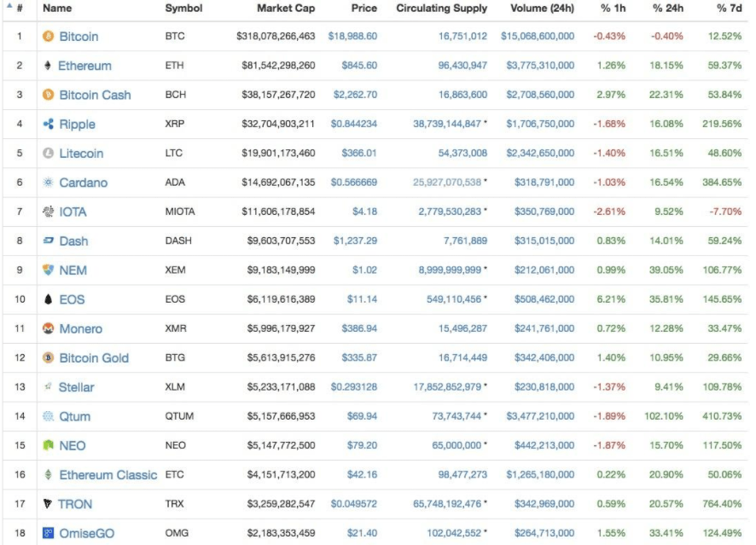The height and width of the screenshot is (545, 756).
Task: Sort by the % 1h column header
Action: (x=614, y=9)
